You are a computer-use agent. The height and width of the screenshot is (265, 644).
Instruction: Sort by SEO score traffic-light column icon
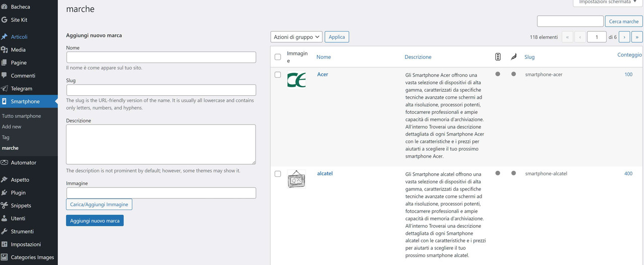click(x=498, y=57)
